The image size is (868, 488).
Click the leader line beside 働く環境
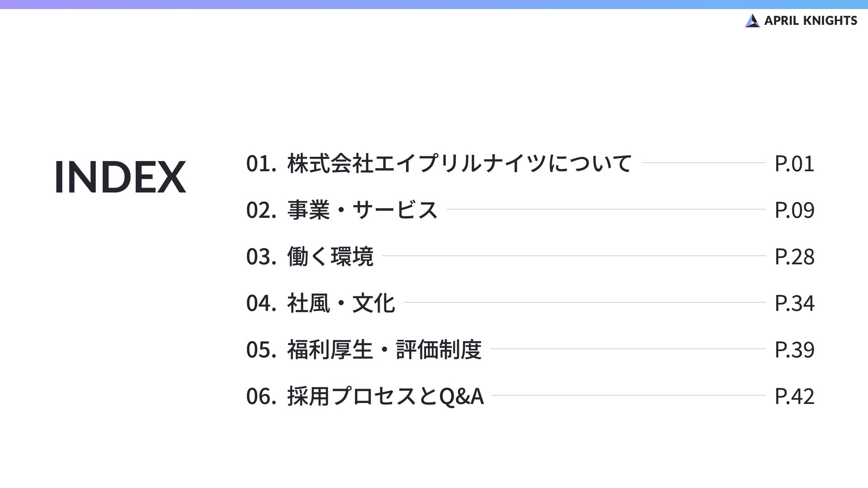click(x=574, y=256)
